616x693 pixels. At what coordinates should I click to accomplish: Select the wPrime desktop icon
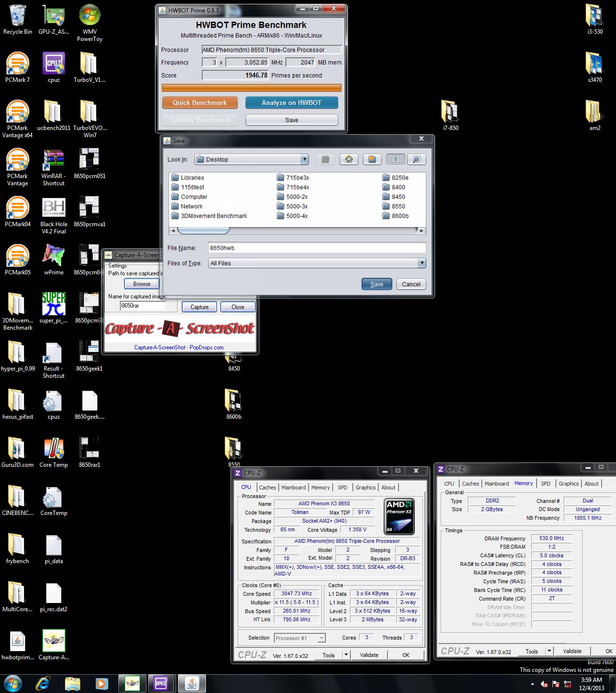53,260
